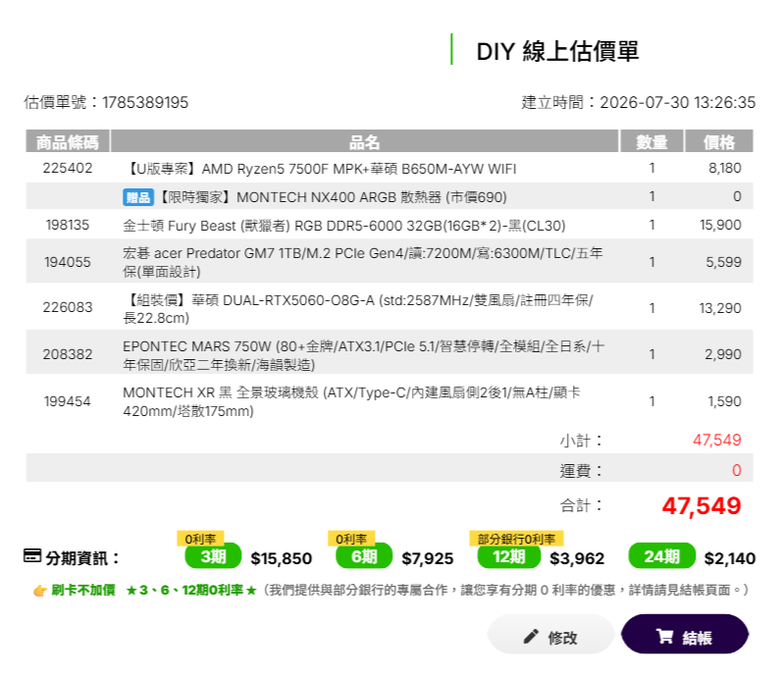Click the AMD Ryzen5 7500F product name
Image resolution: width=780 pixels, height=678 pixels.
(320, 169)
